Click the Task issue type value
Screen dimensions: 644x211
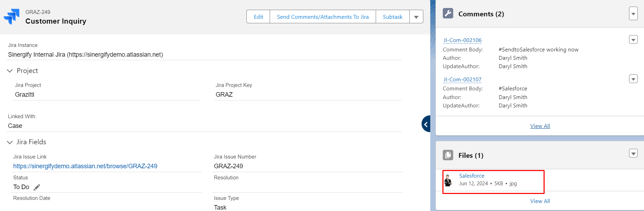pos(220,208)
